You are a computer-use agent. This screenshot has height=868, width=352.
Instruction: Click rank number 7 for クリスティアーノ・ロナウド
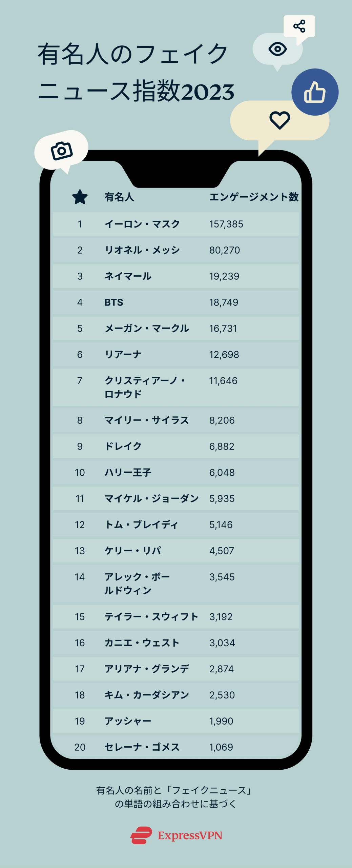pyautogui.click(x=80, y=381)
